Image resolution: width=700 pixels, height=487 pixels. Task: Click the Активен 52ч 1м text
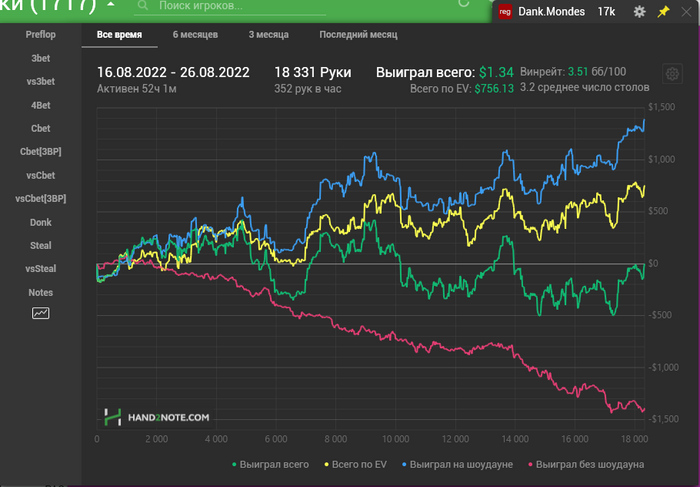137,89
